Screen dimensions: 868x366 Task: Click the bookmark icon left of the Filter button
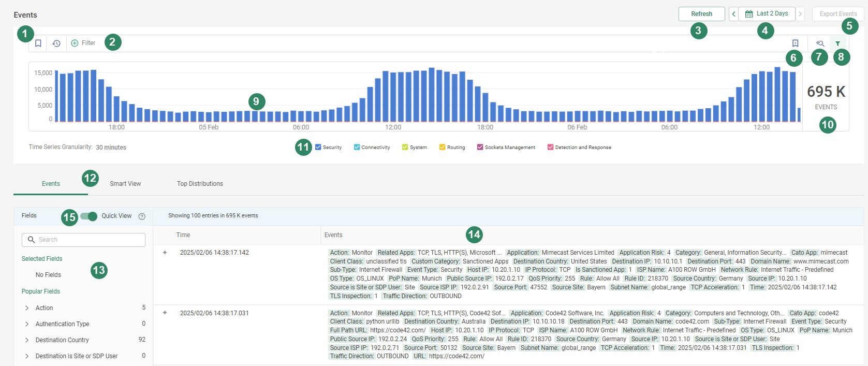tap(38, 43)
